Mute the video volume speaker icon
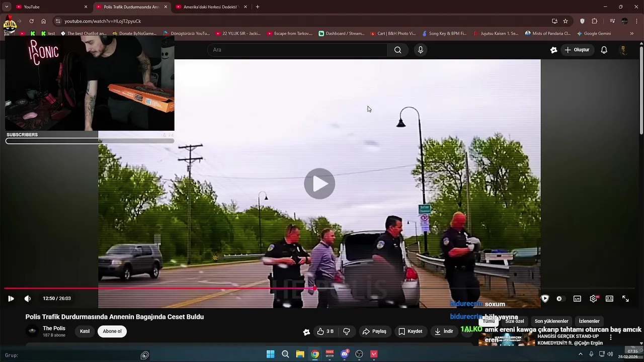This screenshot has width=644, height=362. click(27, 299)
